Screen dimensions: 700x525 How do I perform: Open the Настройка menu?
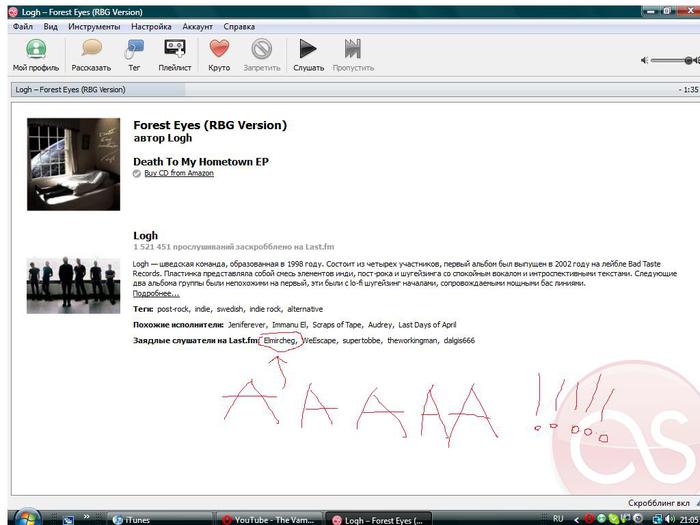[151, 27]
